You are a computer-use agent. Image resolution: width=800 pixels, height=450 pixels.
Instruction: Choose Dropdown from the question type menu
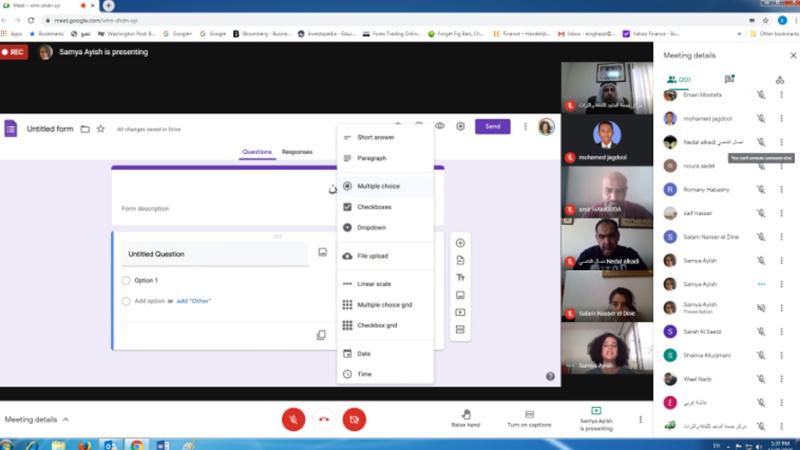[371, 228]
